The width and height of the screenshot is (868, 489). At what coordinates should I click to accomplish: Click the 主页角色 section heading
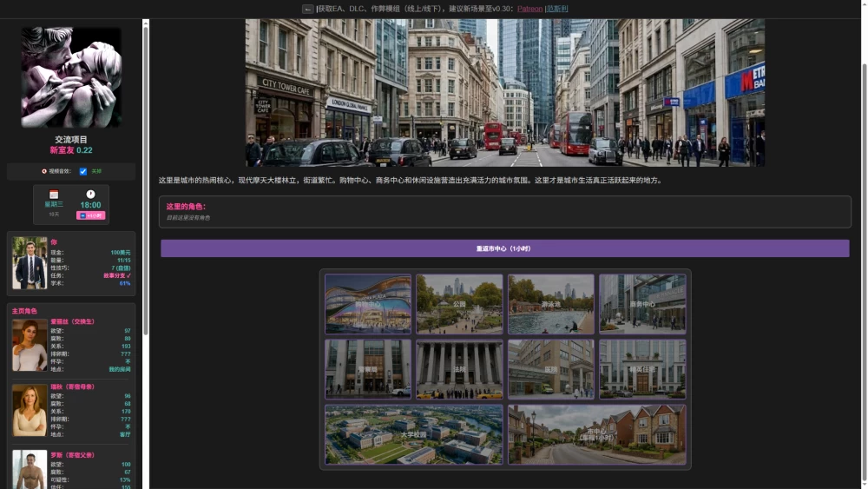coord(24,311)
